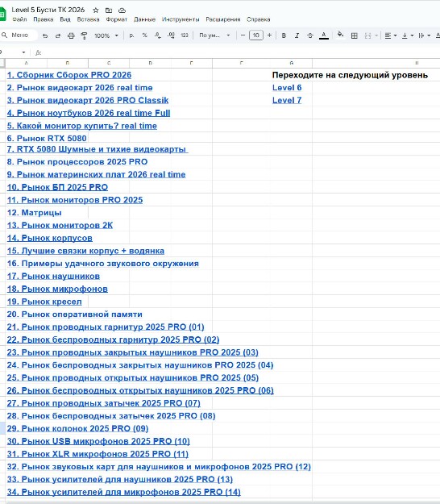Screen dimensions: 440x504
Task: Increase font size with plus button
Action: coord(269,35)
